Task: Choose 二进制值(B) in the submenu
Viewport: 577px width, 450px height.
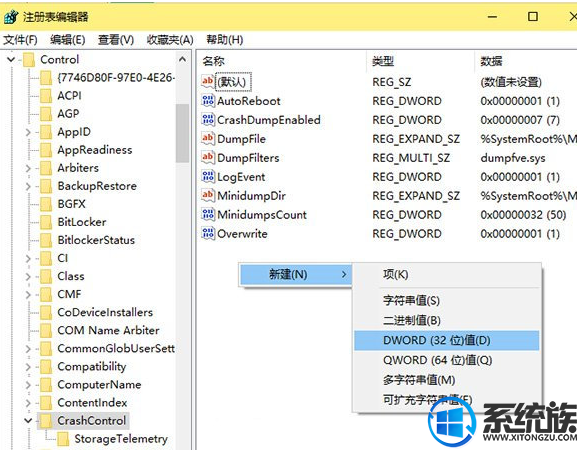Action: [x=447, y=320]
